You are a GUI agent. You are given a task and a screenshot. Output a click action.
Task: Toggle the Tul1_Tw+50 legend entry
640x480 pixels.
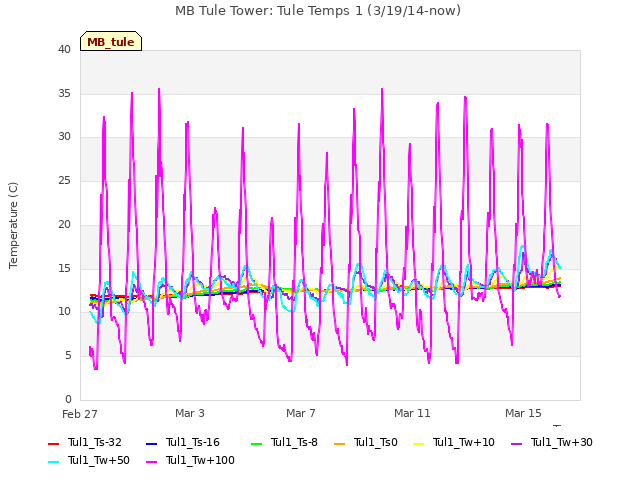(x=89, y=460)
